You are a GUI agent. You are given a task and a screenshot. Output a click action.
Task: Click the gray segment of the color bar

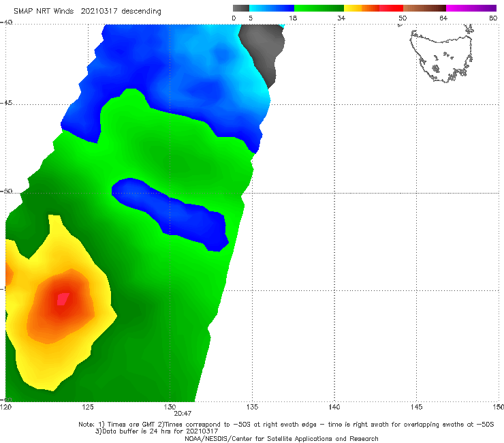pyautogui.click(x=241, y=8)
